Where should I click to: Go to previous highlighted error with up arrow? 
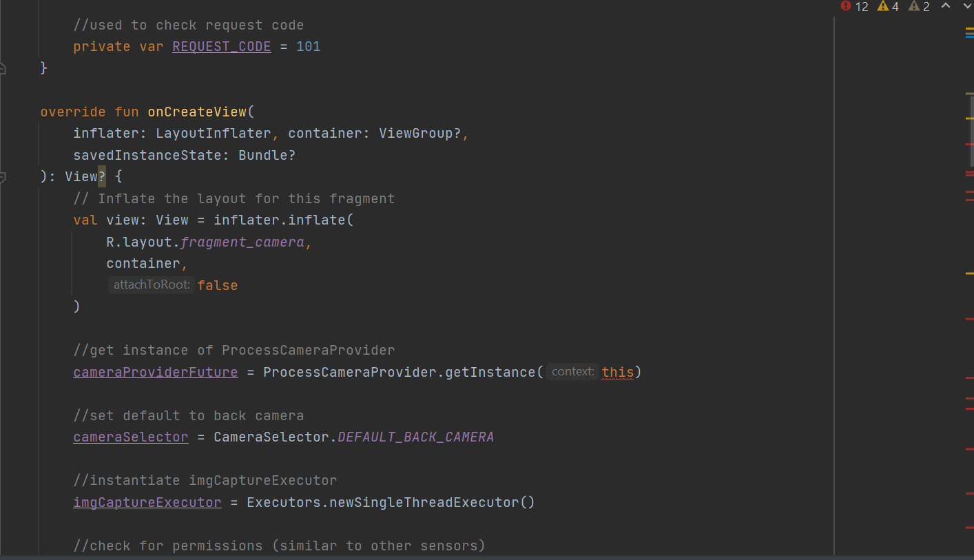click(946, 6)
